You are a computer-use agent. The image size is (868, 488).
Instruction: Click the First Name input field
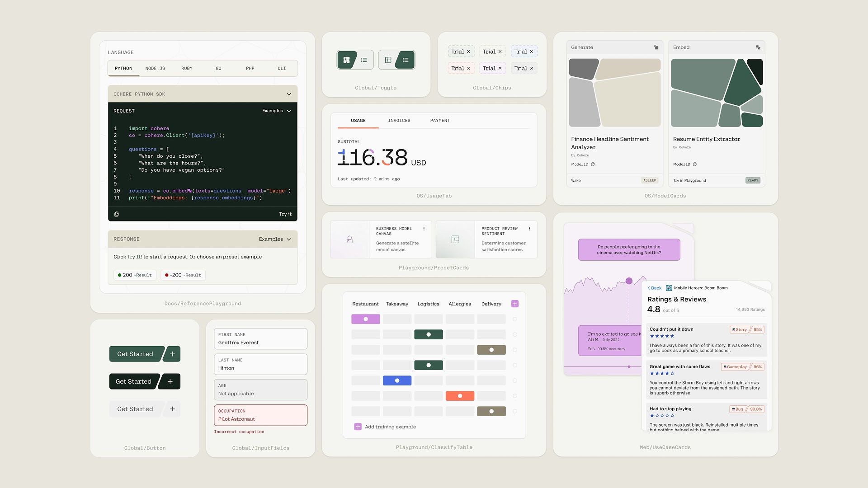[260, 339]
